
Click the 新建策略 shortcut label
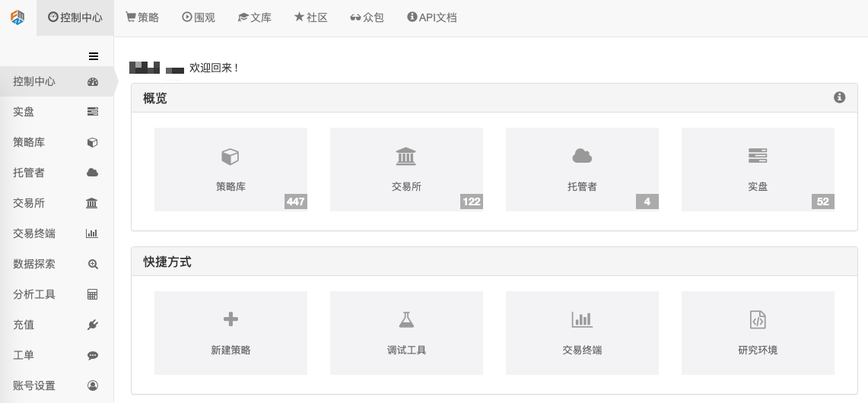tap(231, 351)
